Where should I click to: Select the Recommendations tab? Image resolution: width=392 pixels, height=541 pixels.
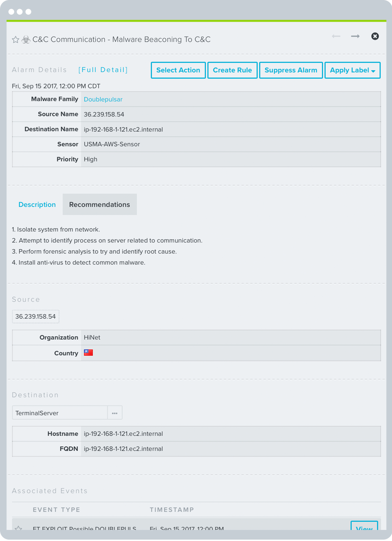click(x=99, y=204)
